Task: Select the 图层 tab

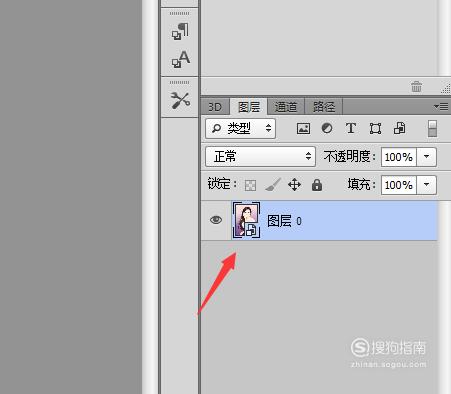Action: pyautogui.click(x=249, y=107)
